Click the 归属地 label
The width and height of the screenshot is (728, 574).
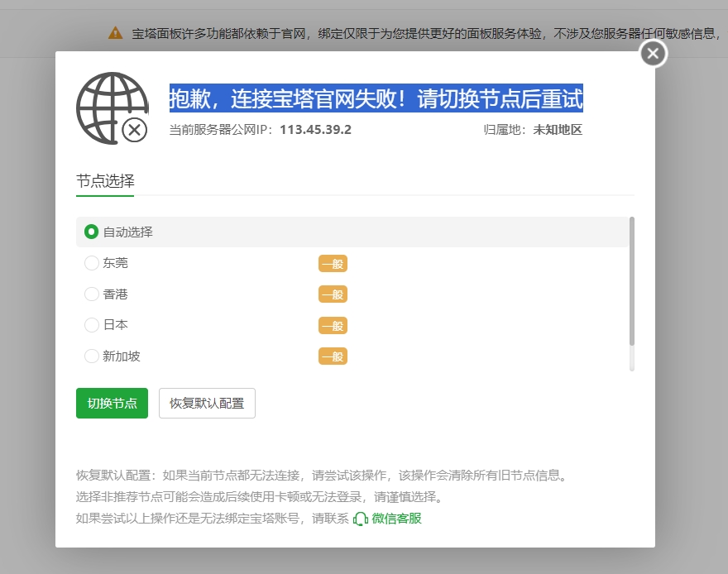coord(504,130)
